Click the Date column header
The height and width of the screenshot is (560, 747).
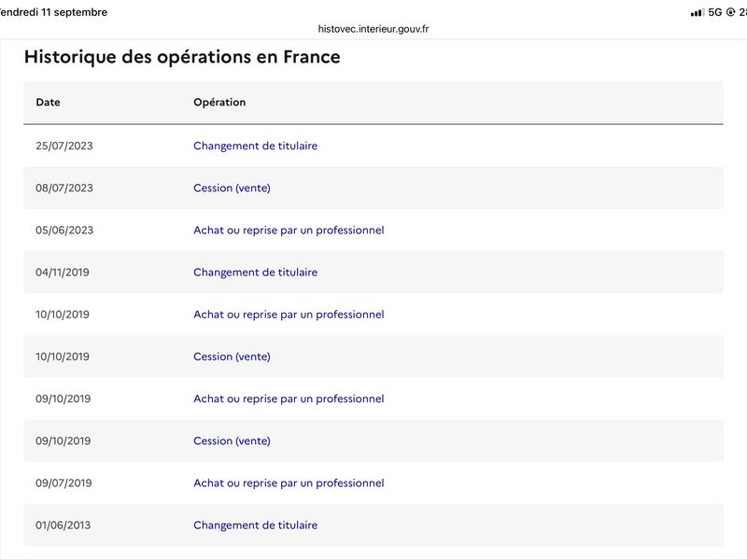(x=49, y=102)
